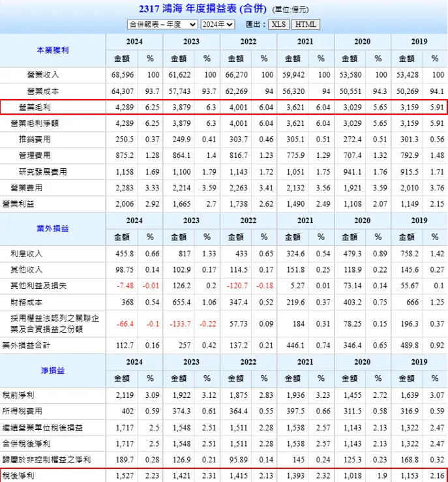Click 2019 interest income 758.2
Screen dimensions: 448x482
pos(410,254)
